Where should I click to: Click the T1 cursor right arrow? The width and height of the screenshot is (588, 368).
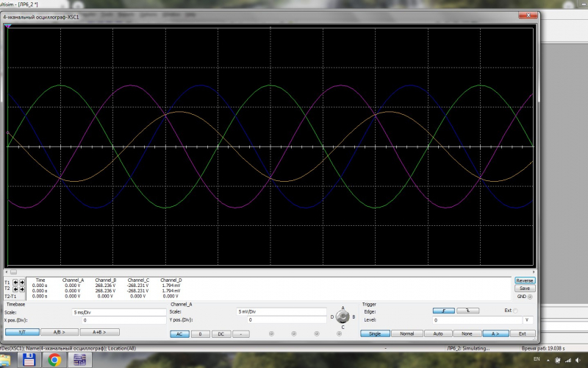tap(22, 282)
